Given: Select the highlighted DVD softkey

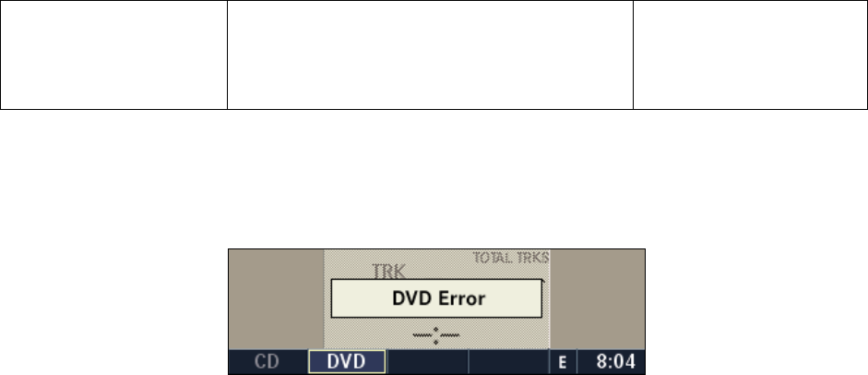Looking at the screenshot, I should click(347, 362).
